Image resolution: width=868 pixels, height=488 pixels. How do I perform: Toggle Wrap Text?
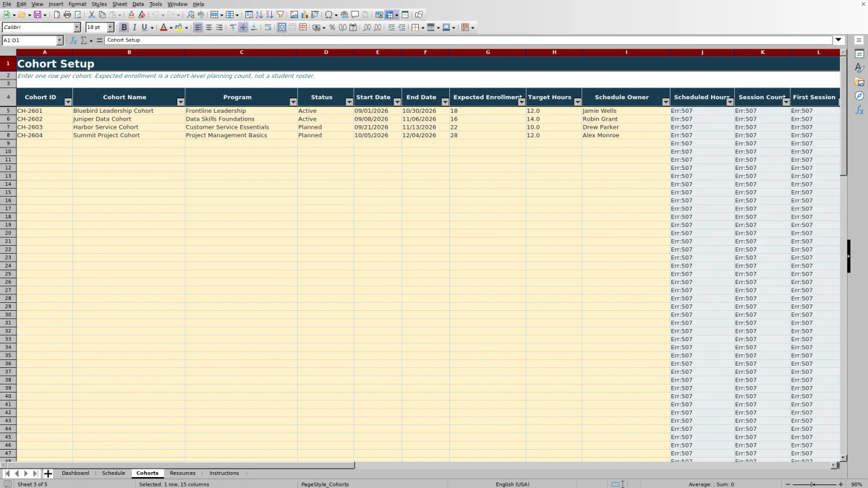268,27
